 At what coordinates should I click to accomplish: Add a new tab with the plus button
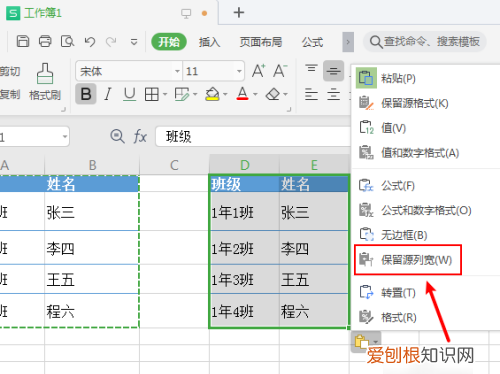pyautogui.click(x=239, y=13)
